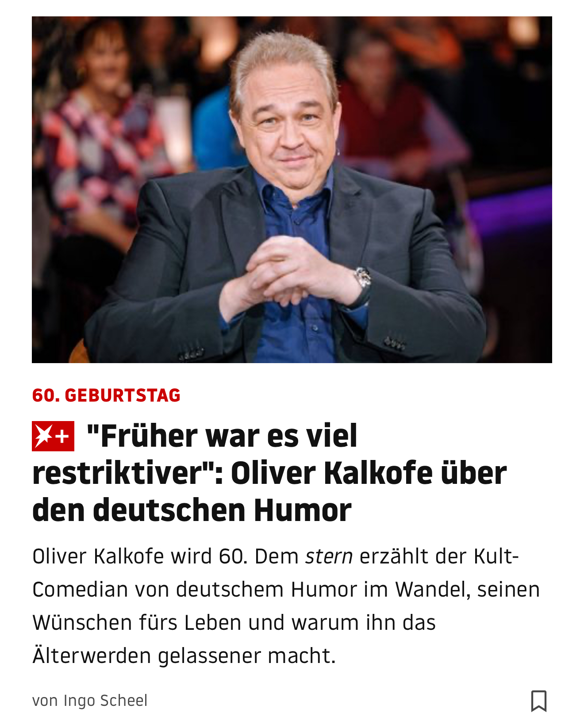
Task: Click the italic word "stern" in the teaser
Action: [x=329, y=556]
